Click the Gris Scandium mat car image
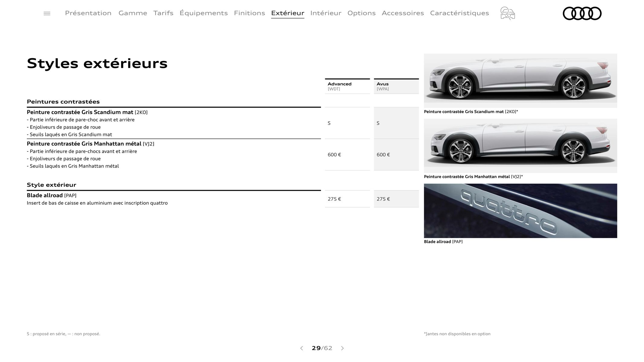644x362 pixels. click(521, 81)
